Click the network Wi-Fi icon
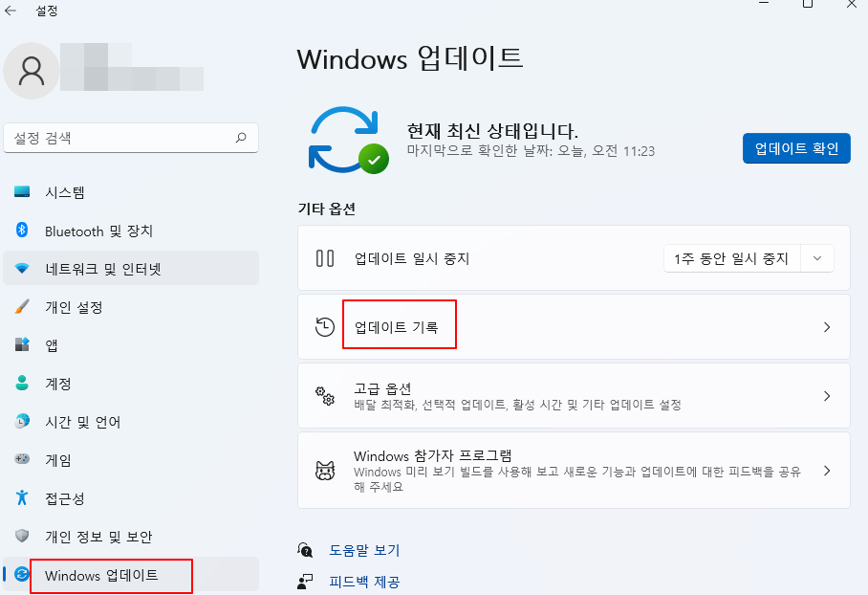The image size is (868, 595). tap(22, 268)
